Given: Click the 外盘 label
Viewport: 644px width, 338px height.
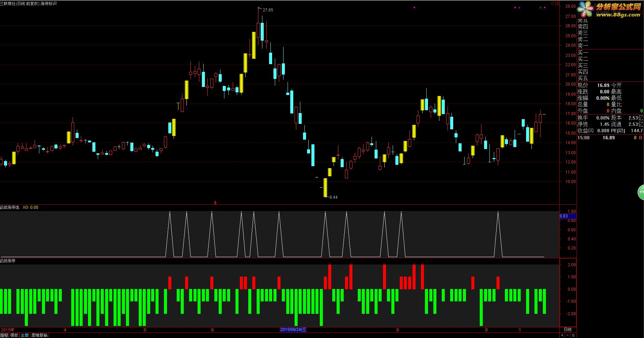Looking at the screenshot, I should (x=583, y=111).
